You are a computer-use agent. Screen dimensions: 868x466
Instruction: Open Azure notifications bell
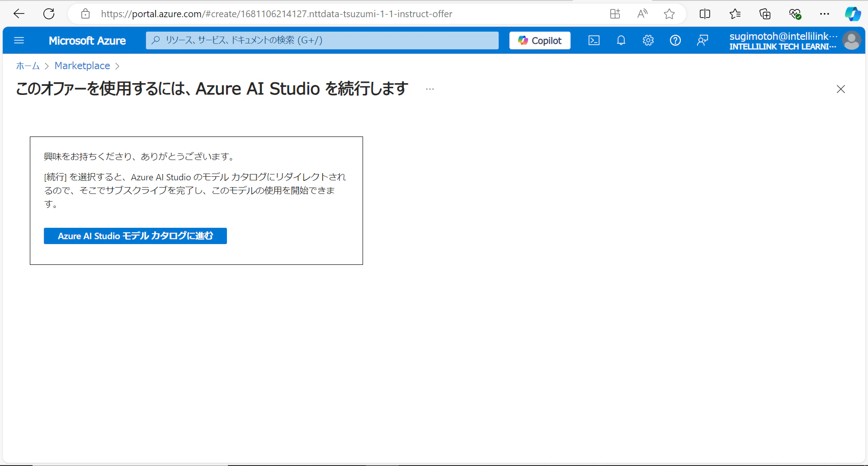(621, 41)
